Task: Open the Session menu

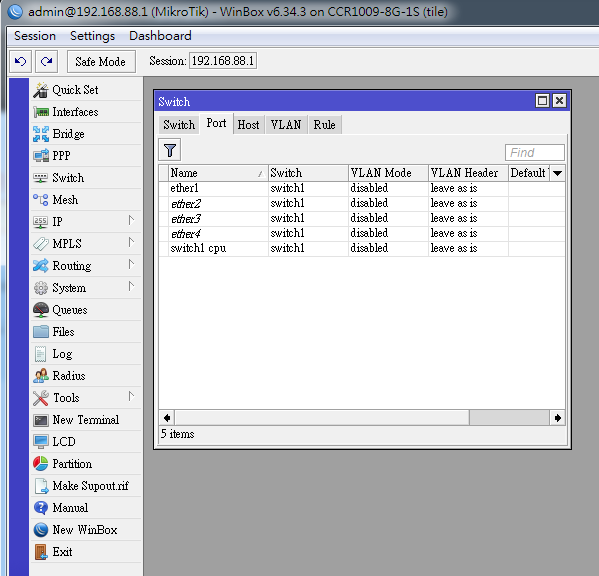Action: point(35,36)
